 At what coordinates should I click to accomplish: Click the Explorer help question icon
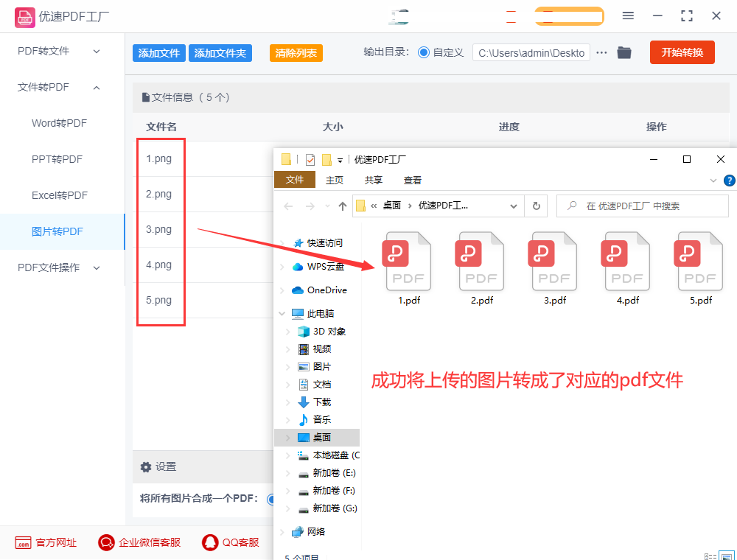pos(730,181)
